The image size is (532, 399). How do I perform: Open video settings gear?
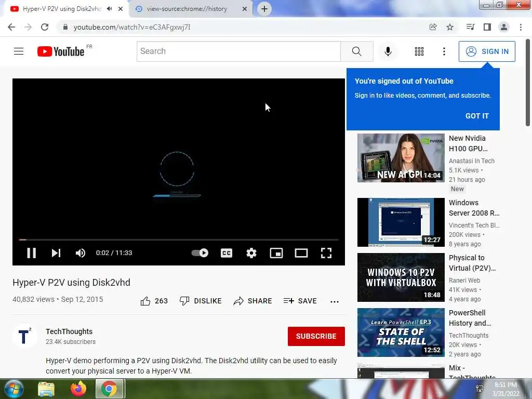(x=251, y=253)
